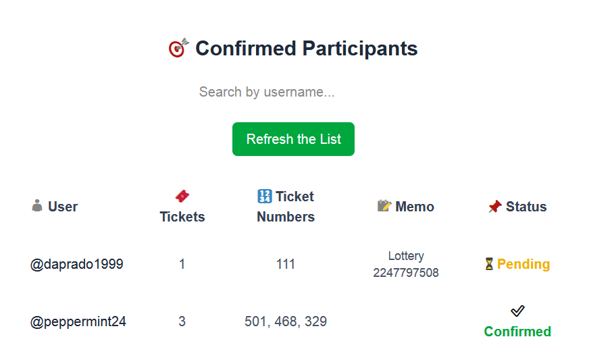
Task: Click the Lottery 2247797508 memo text
Action: point(406,264)
